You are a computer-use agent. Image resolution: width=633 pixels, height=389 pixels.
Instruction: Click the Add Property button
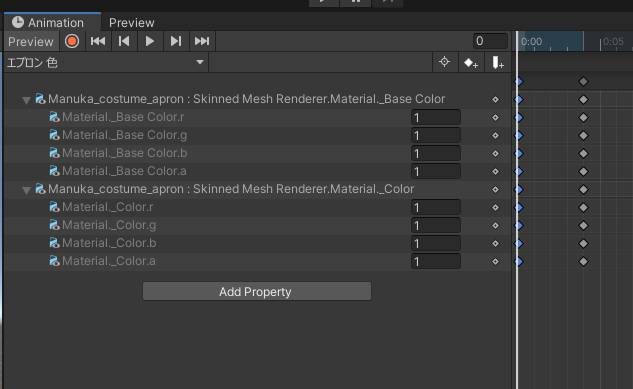(257, 291)
